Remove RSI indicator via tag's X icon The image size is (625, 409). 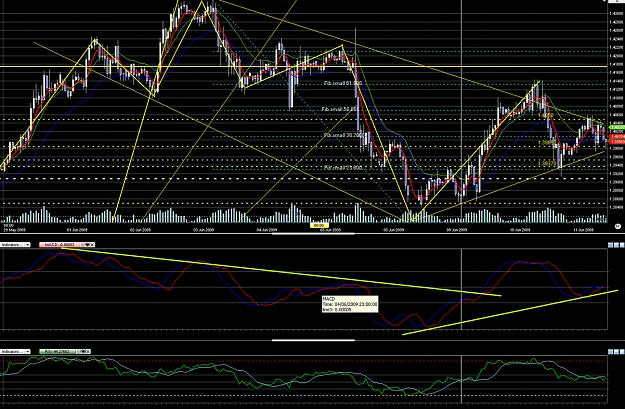click(87, 351)
